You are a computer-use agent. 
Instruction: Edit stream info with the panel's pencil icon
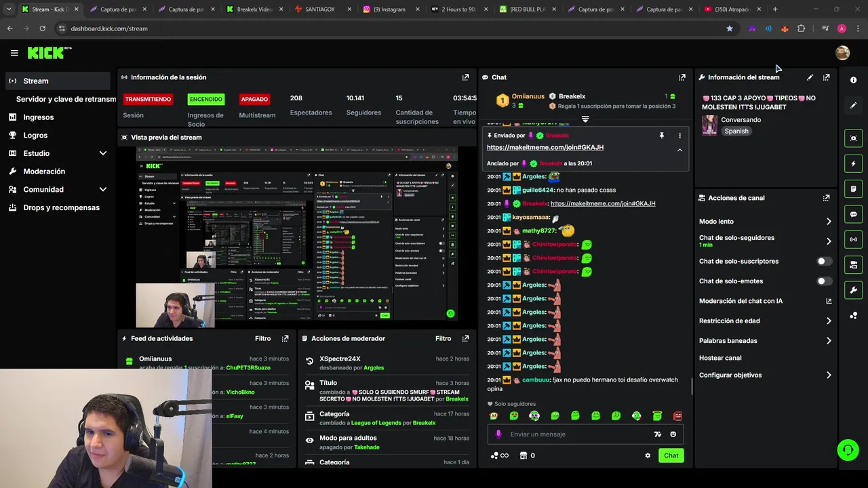click(x=810, y=77)
